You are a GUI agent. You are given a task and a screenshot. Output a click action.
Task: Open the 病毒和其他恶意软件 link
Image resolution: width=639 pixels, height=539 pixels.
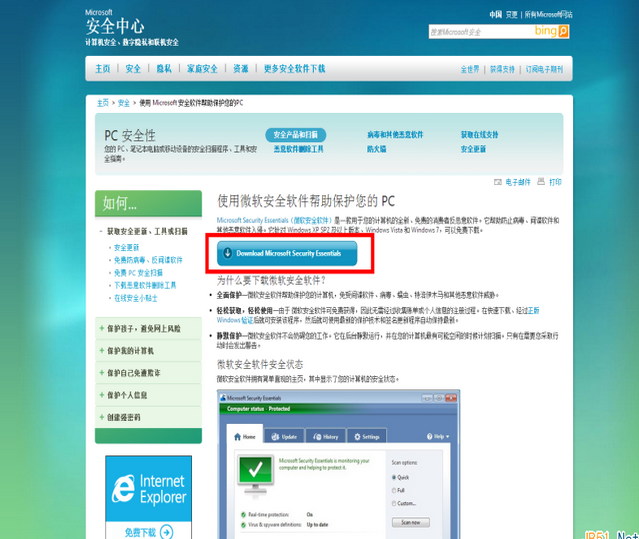tap(395, 134)
